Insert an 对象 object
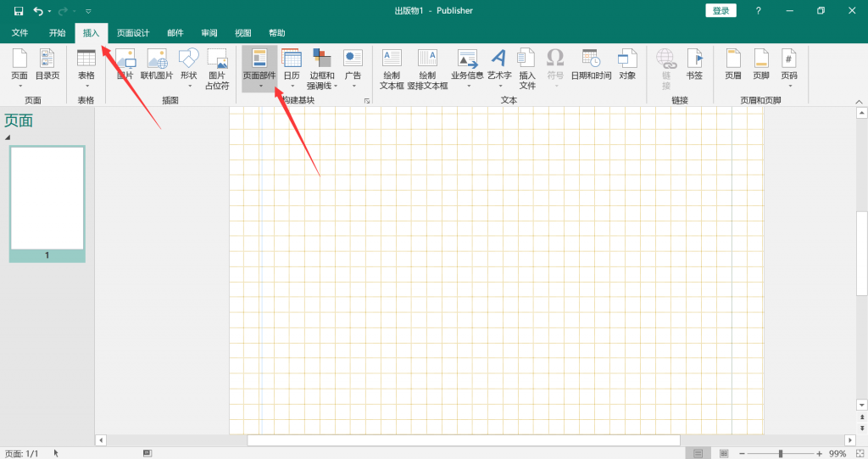This screenshot has height=459, width=868. click(627, 64)
